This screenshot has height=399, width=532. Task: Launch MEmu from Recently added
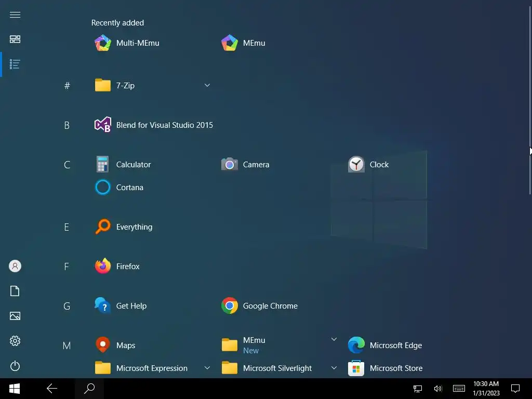click(x=243, y=43)
